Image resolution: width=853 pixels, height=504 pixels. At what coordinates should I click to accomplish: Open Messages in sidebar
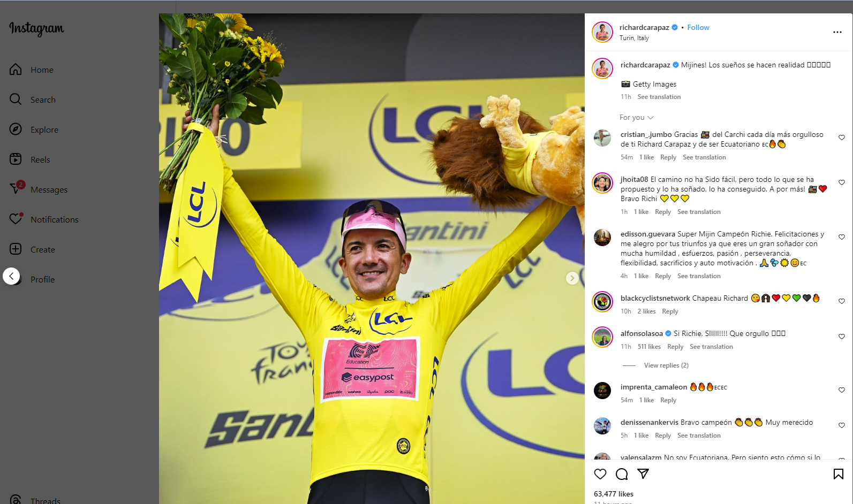[49, 189]
